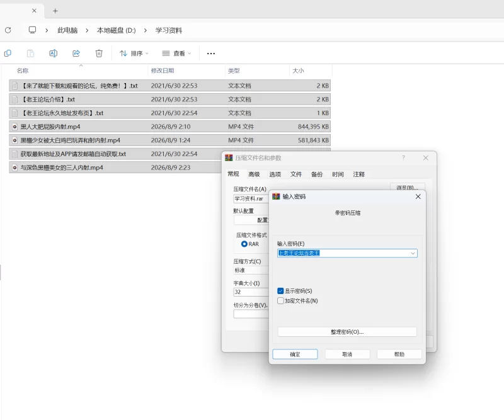Toggle 显示密码(S) checkbox

(x=280, y=291)
